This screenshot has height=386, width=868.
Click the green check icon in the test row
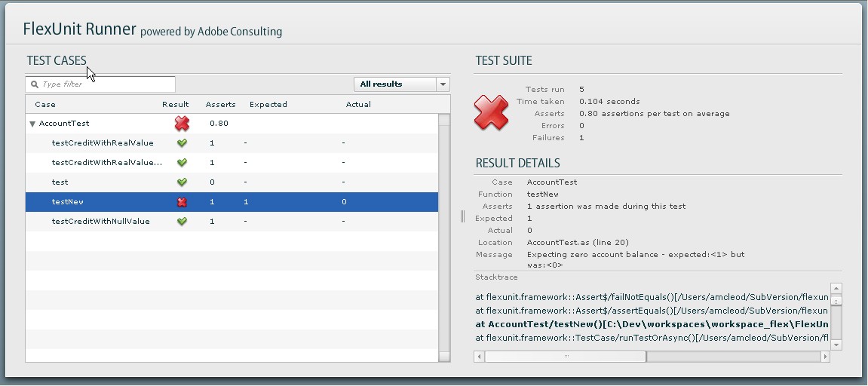(182, 182)
